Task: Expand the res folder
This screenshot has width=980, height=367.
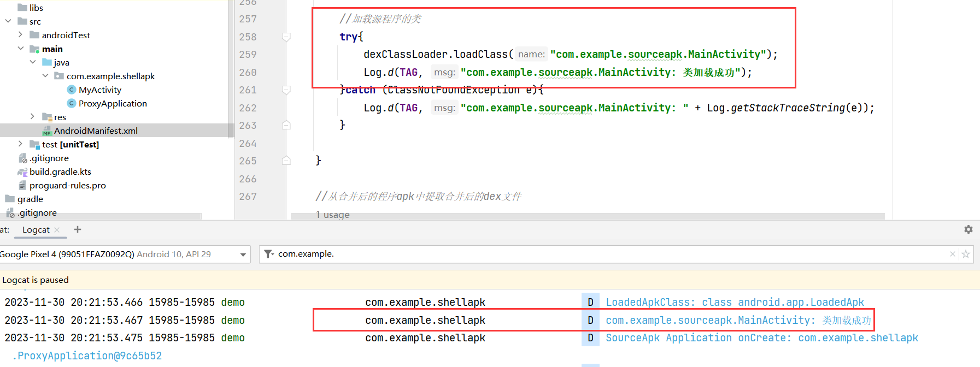Action: tap(33, 117)
